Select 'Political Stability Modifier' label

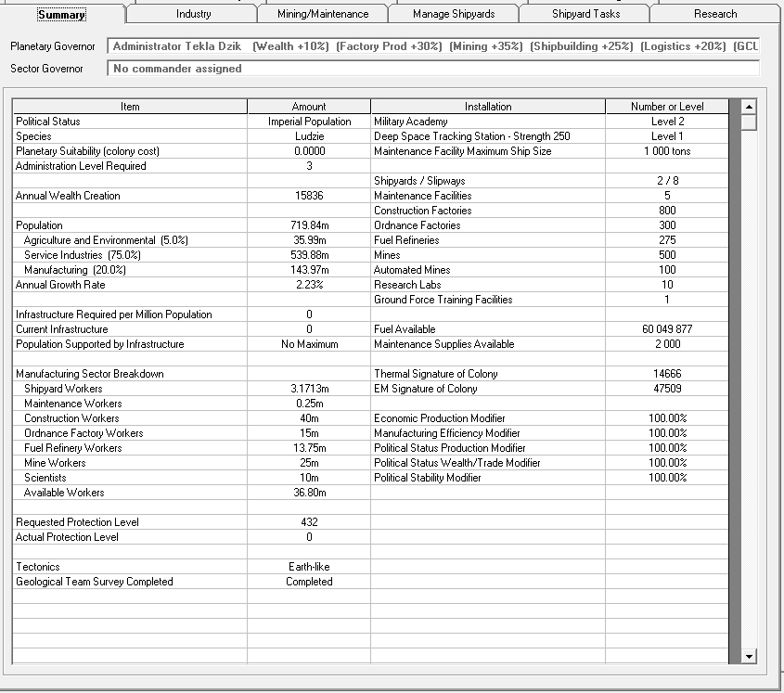(428, 478)
